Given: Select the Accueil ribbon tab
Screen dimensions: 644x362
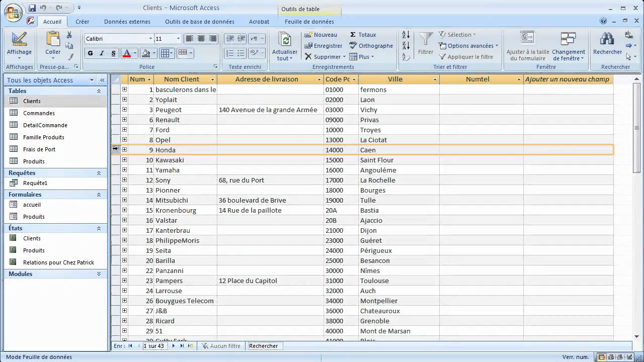Looking at the screenshot, I should [52, 22].
